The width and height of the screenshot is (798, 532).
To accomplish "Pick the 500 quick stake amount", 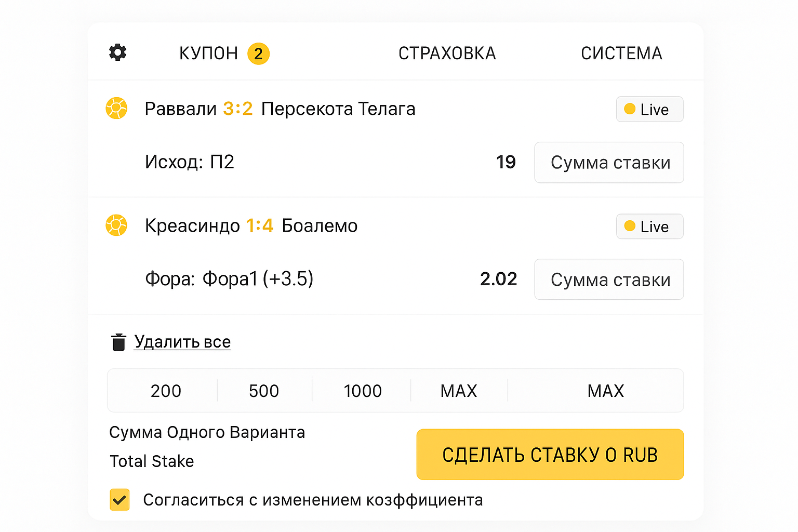I will click(x=264, y=391).
